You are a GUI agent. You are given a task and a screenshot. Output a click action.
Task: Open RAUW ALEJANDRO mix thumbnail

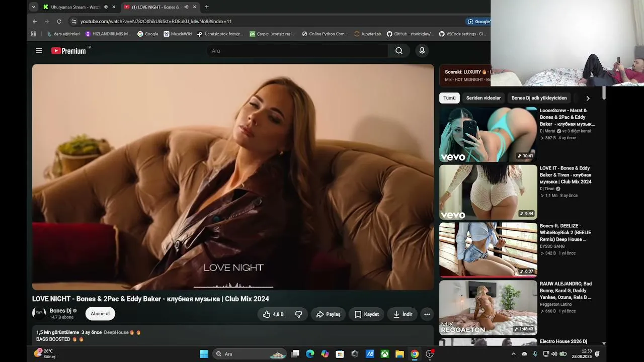(488, 308)
